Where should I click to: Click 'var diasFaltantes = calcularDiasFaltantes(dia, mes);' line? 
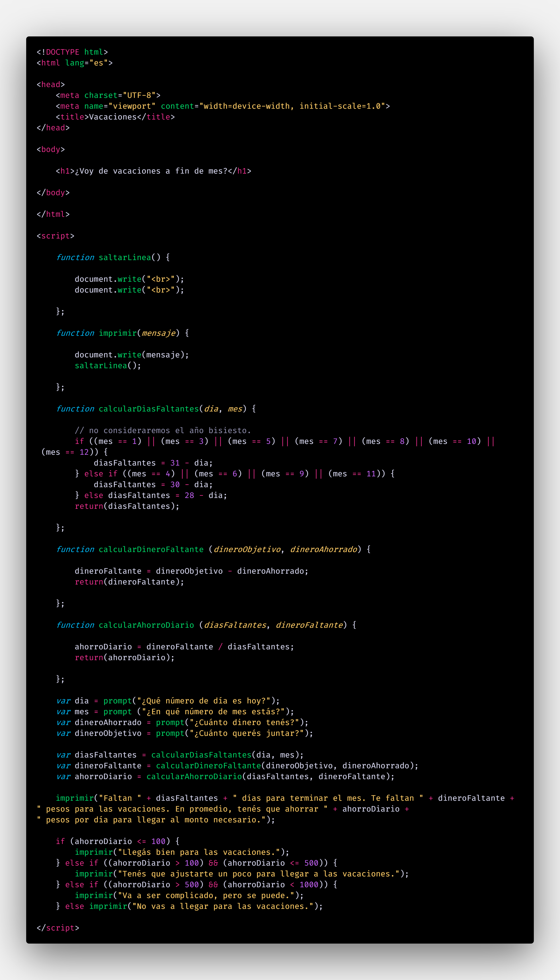coord(180,755)
